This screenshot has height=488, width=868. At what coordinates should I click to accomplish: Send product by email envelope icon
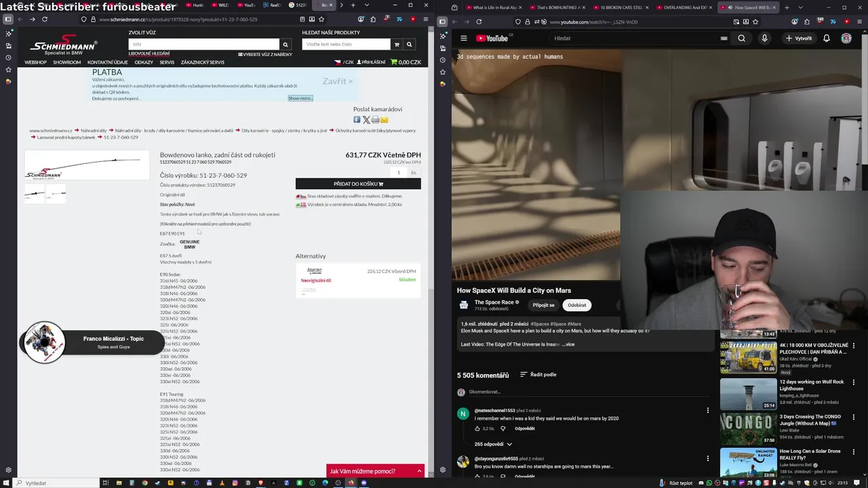384,120
